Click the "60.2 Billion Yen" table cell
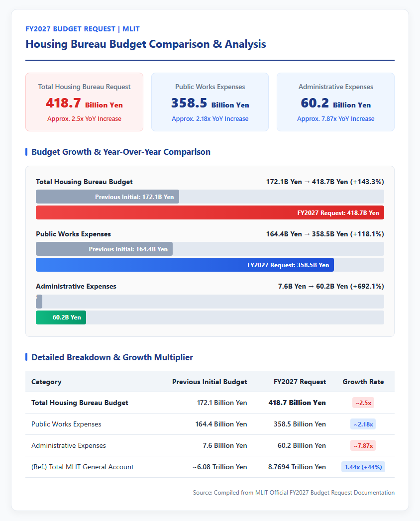This screenshot has width=420, height=521. coord(302,445)
